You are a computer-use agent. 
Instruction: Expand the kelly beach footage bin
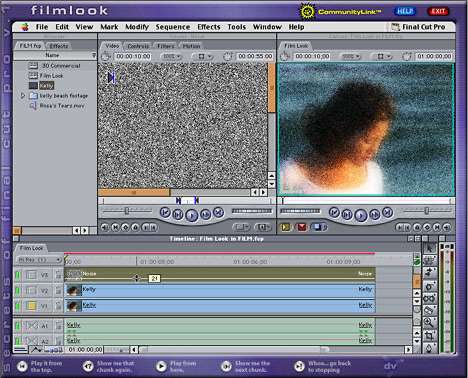23,96
